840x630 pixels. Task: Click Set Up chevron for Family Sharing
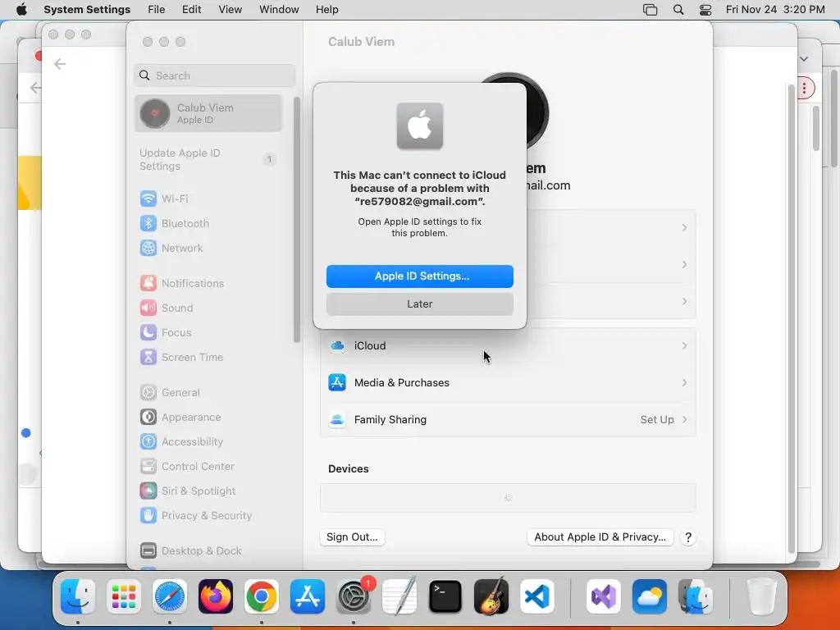point(684,419)
